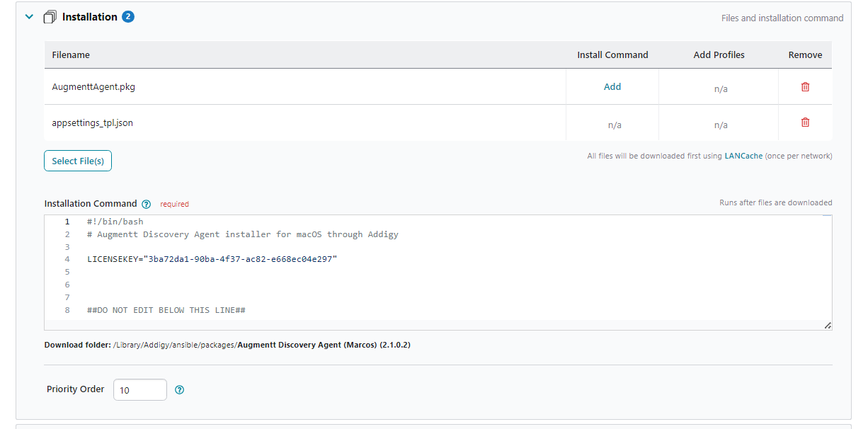Collapse the Installation section chevron
Screen dimensions: 868x429
pos(29,17)
